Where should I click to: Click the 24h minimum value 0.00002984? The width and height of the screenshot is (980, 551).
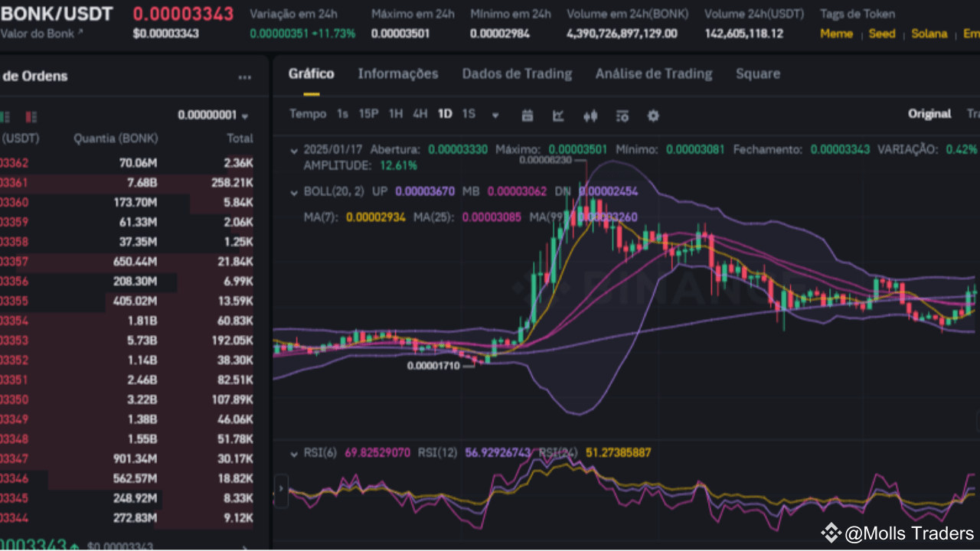click(x=500, y=34)
